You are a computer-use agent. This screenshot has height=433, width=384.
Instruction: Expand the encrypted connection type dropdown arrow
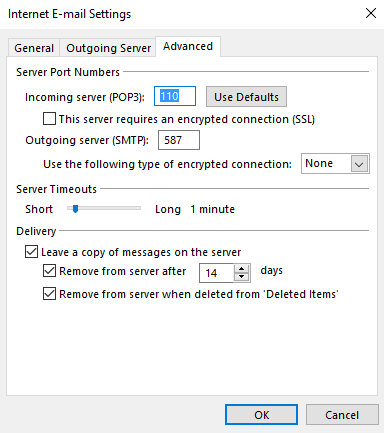click(x=359, y=164)
